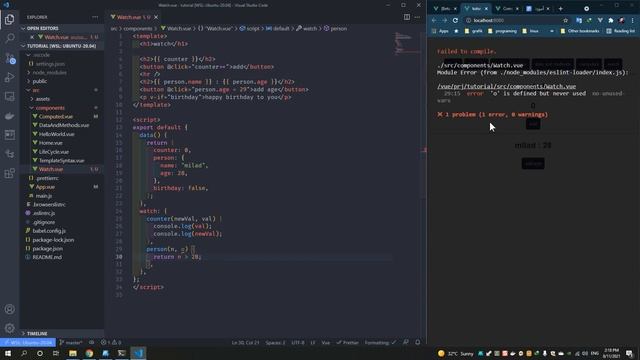This screenshot has height=360, width=640.
Task: Click the Prettier status bar item
Action: [347, 342]
